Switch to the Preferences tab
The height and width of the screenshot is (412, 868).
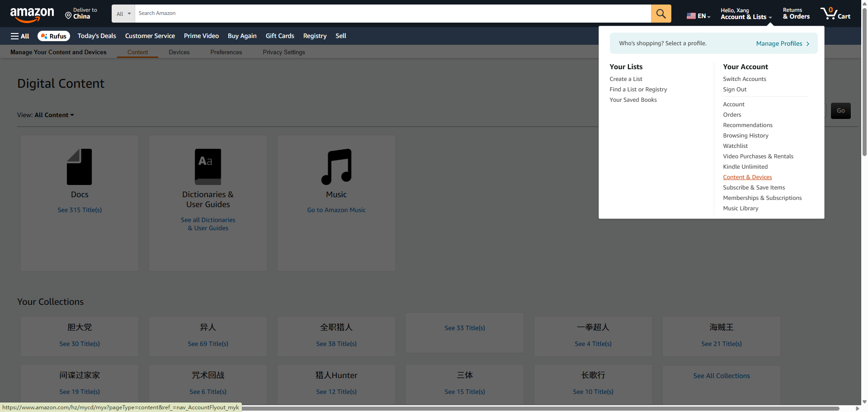[226, 52]
